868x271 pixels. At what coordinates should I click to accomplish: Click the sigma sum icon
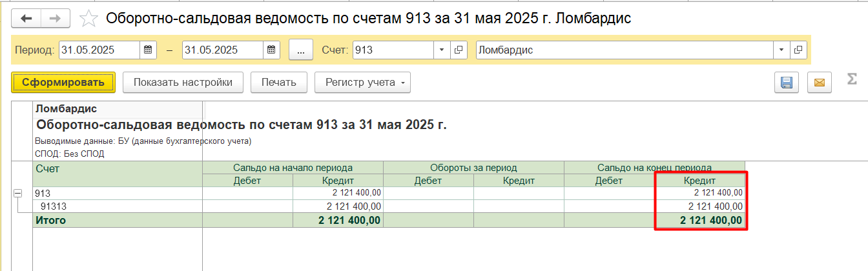click(852, 81)
